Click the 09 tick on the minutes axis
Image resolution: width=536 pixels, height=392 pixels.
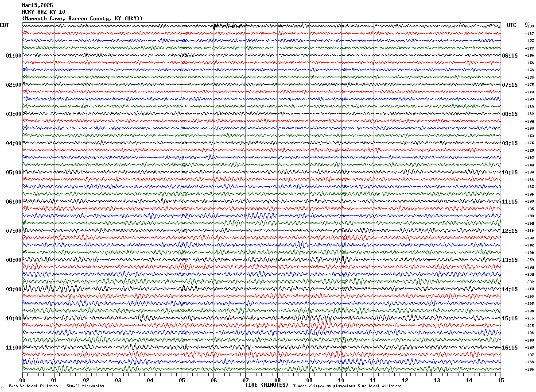coord(309,380)
